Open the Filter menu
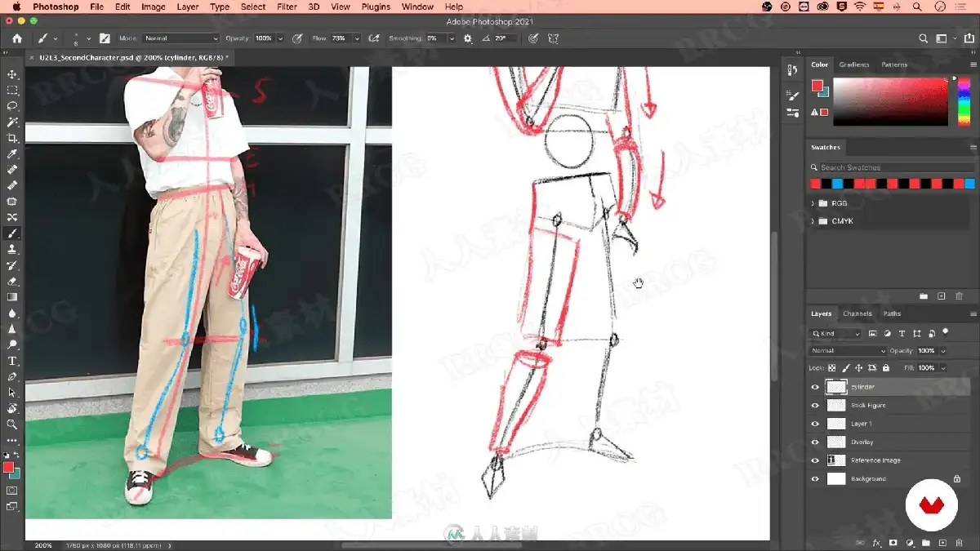 coord(287,7)
